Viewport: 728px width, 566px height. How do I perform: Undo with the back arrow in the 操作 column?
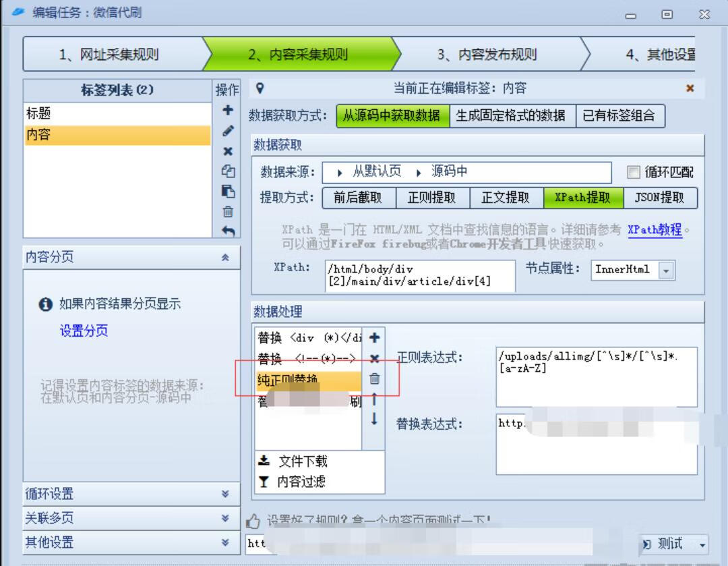click(228, 231)
